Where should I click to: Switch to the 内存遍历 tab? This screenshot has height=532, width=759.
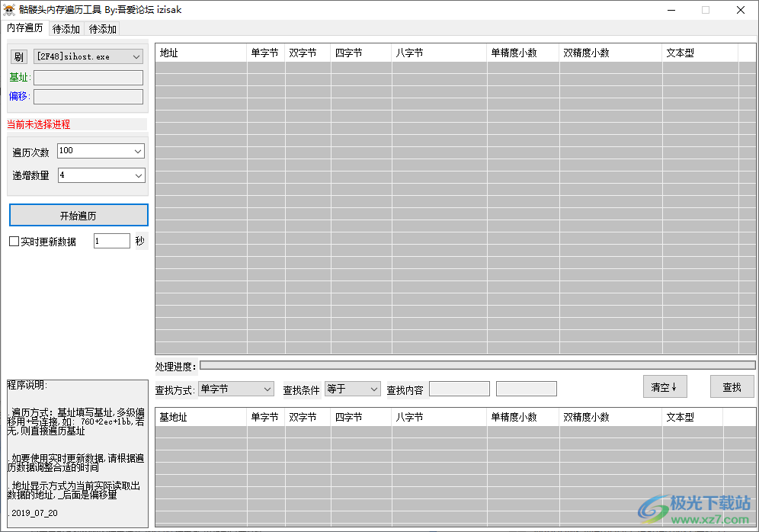(x=25, y=28)
